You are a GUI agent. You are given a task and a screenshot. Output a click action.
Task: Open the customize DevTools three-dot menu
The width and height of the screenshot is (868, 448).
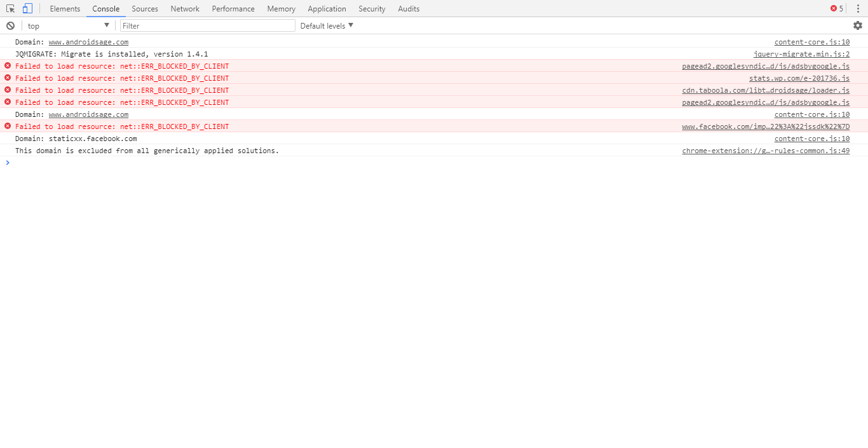click(x=858, y=8)
